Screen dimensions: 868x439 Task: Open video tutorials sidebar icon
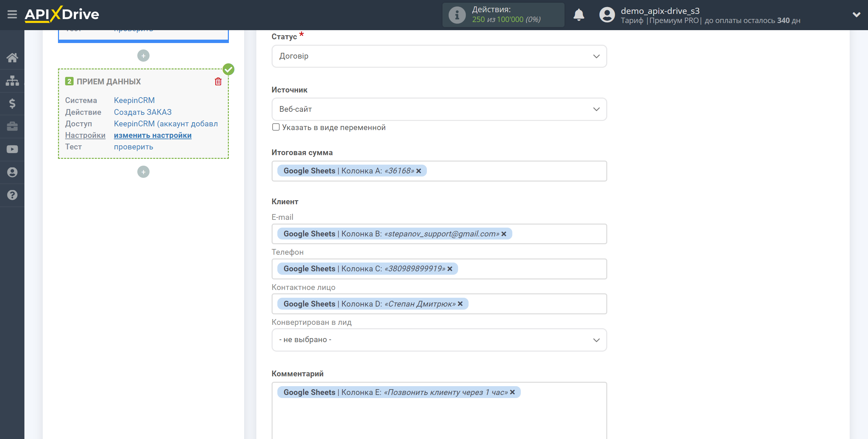(x=12, y=149)
